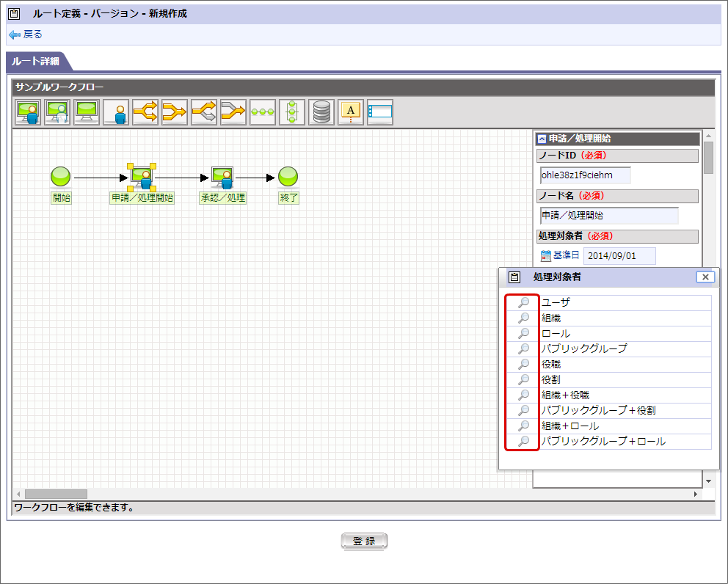Edit the ノードID input field
728x584 pixels.
click(586, 175)
